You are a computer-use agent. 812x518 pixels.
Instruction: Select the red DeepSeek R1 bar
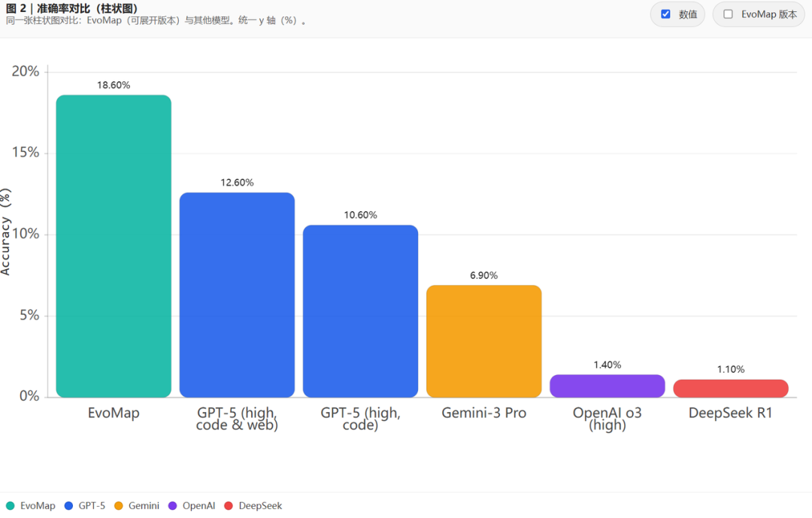[x=731, y=389]
